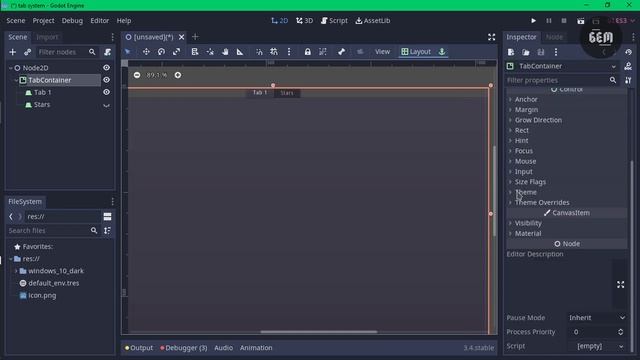Open the Debugger (3) panel
The width and height of the screenshot is (640, 360).
click(x=184, y=348)
